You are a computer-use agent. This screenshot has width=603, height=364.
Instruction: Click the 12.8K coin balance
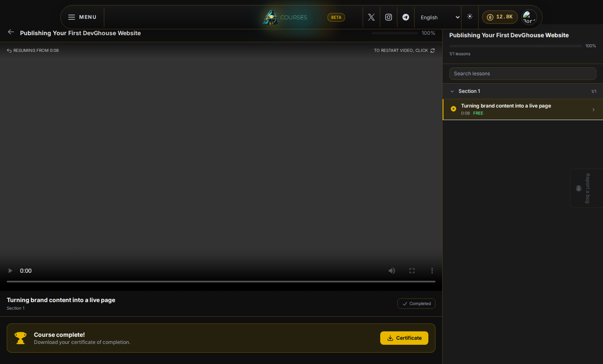[500, 17]
